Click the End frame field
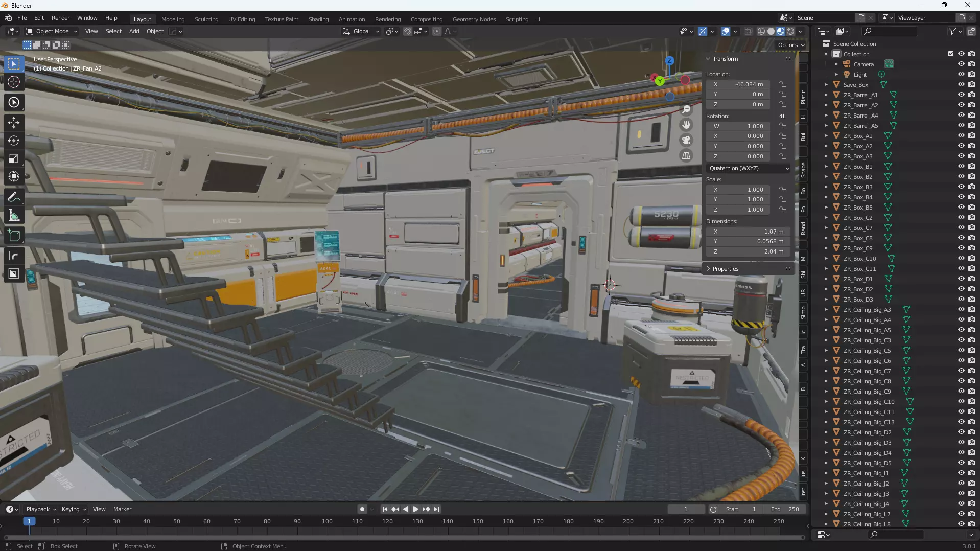Viewport: 980px width, 551px height. 784,509
